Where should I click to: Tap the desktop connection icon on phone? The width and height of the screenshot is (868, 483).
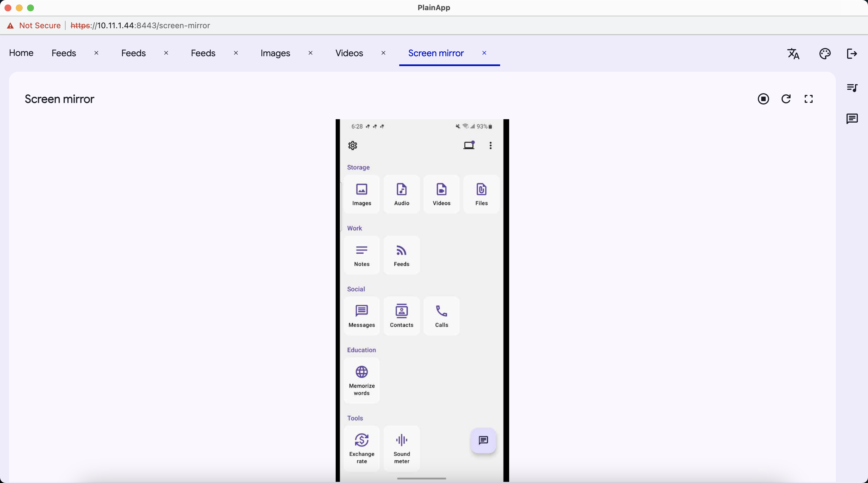pos(469,145)
